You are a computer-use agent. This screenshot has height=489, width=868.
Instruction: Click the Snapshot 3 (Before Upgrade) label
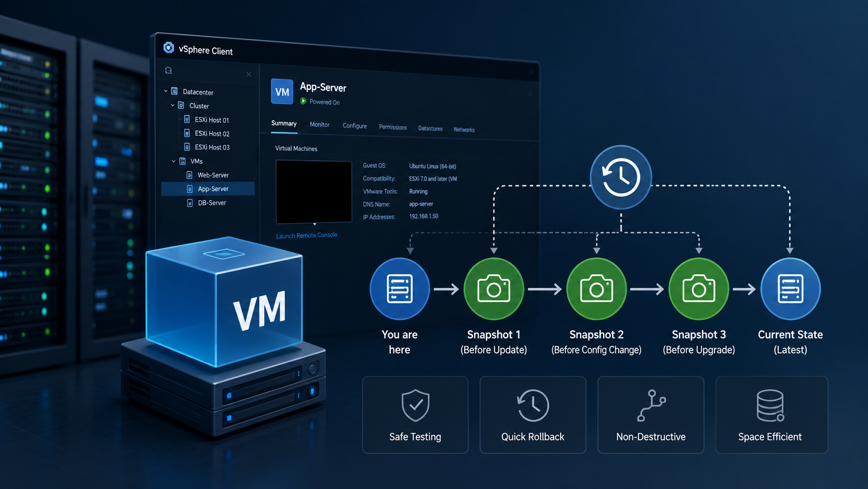(x=699, y=342)
